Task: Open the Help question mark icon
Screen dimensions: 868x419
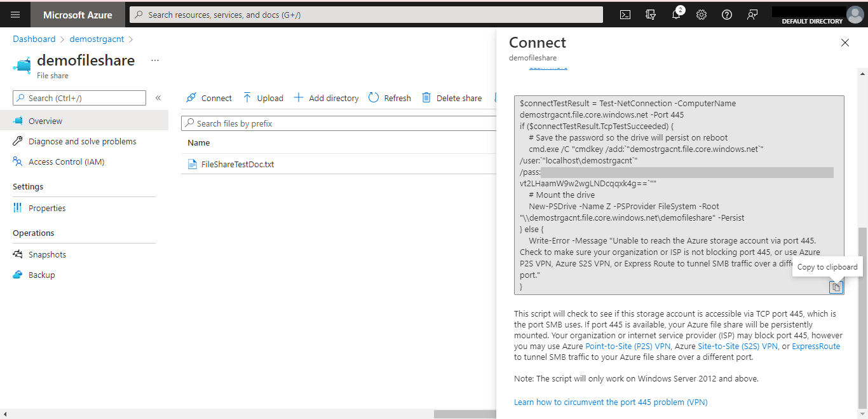Action: pyautogui.click(x=727, y=15)
